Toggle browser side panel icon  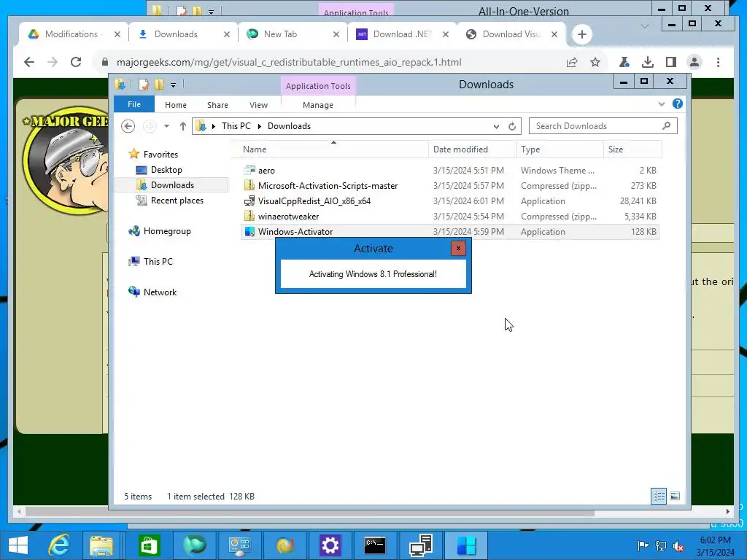pyautogui.click(x=671, y=62)
